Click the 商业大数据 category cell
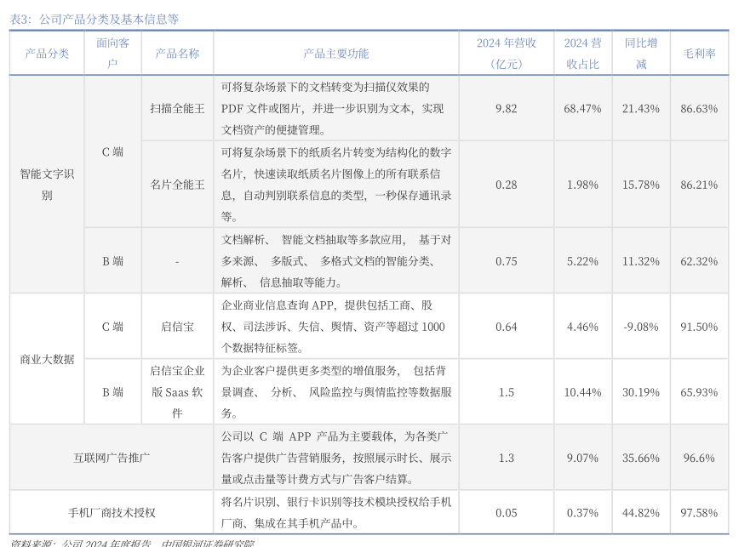756x547 pixels. click(x=47, y=359)
